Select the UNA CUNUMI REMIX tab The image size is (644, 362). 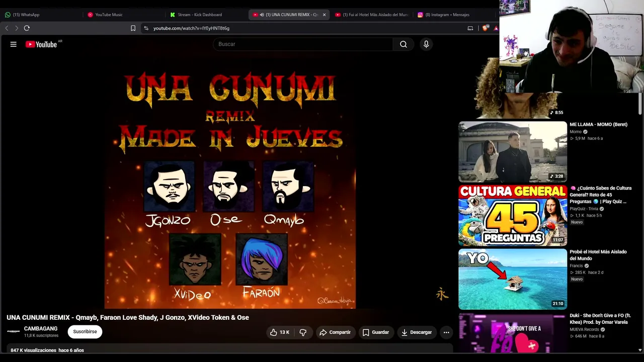pyautogui.click(x=289, y=15)
